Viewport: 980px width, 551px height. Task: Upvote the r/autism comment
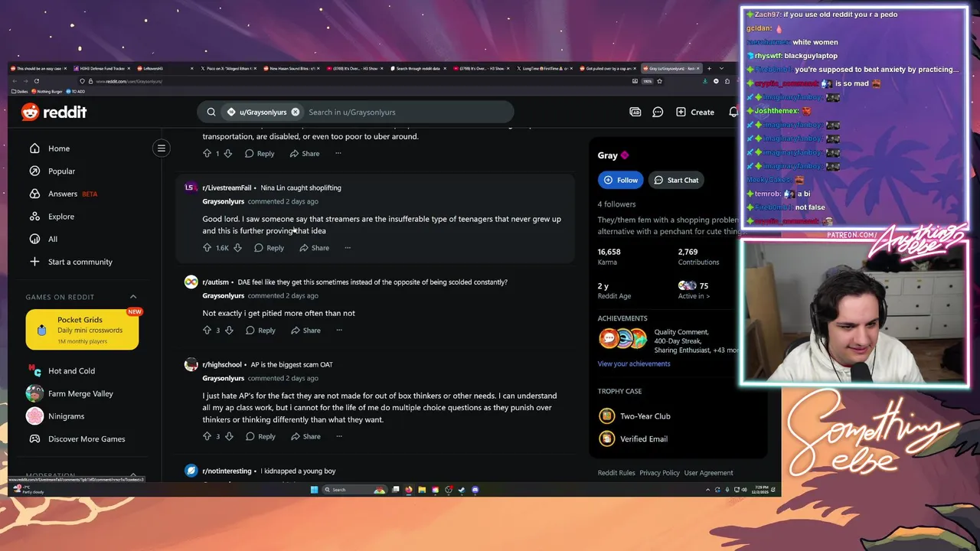[x=207, y=331]
